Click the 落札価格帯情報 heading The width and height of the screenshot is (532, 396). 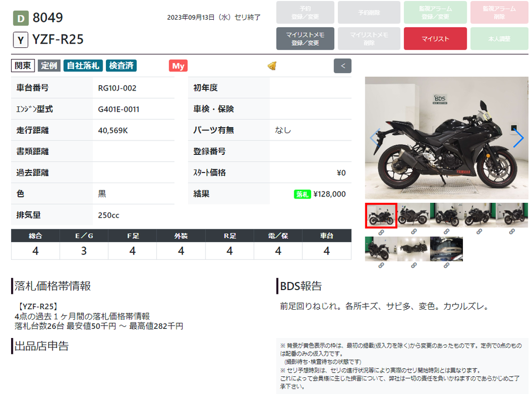click(53, 286)
